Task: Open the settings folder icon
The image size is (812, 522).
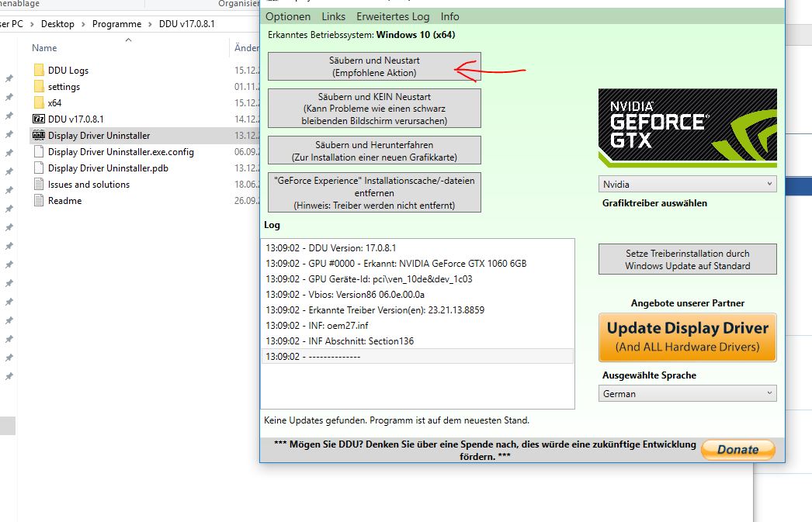Action: (39, 86)
